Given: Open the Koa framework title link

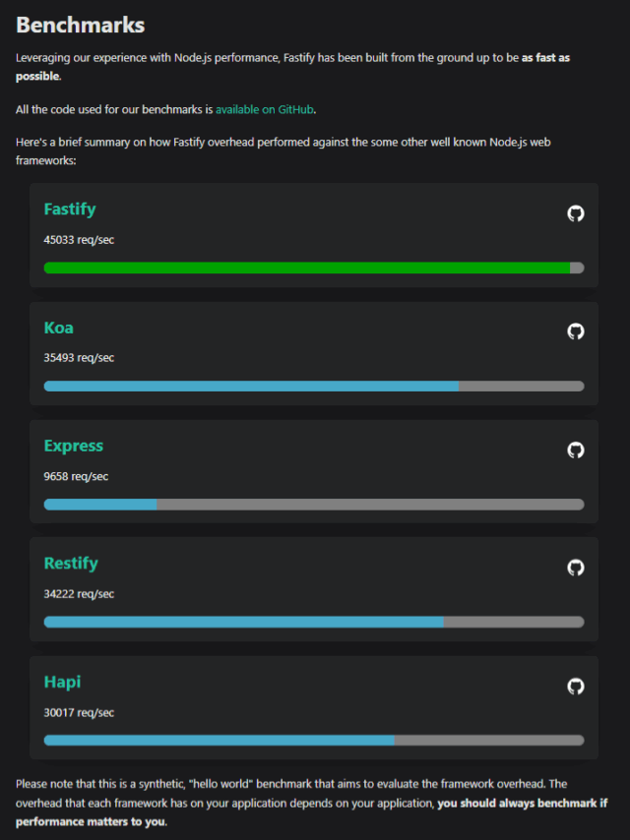Looking at the screenshot, I should pyautogui.click(x=59, y=328).
